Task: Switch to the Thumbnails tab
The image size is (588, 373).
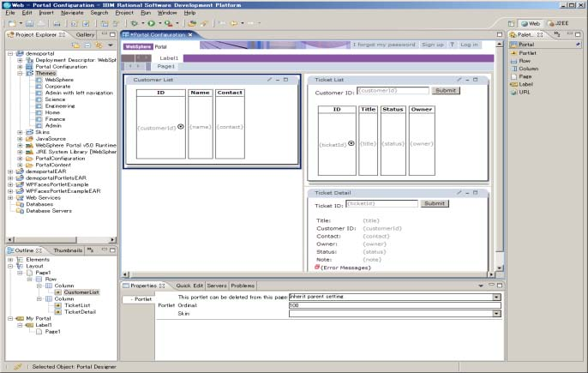Action: tap(68, 250)
